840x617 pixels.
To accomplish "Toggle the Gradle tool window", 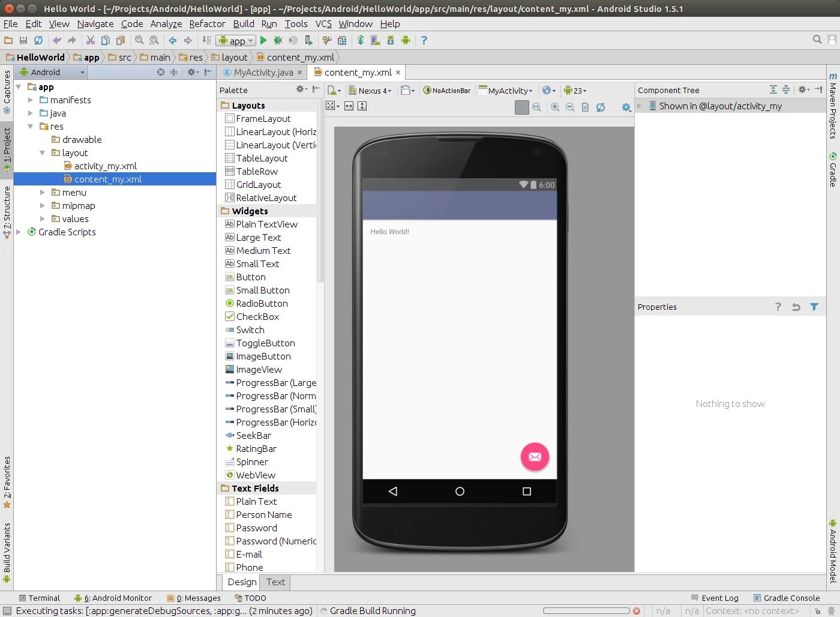I will tap(833, 170).
